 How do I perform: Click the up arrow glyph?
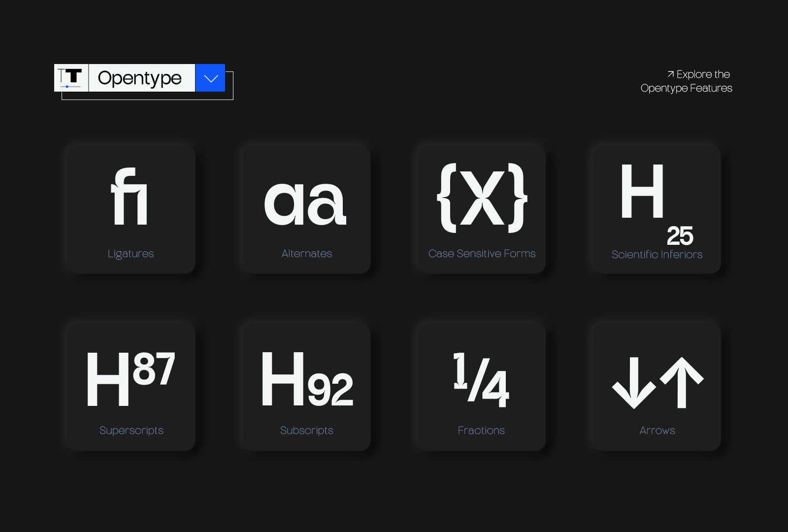(x=682, y=382)
